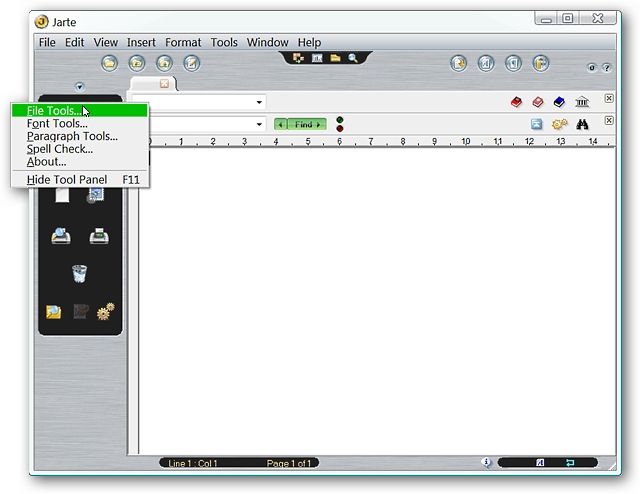This screenshot has width=640, height=494.
Task: Close the reference toolbar row with X
Action: click(x=609, y=98)
